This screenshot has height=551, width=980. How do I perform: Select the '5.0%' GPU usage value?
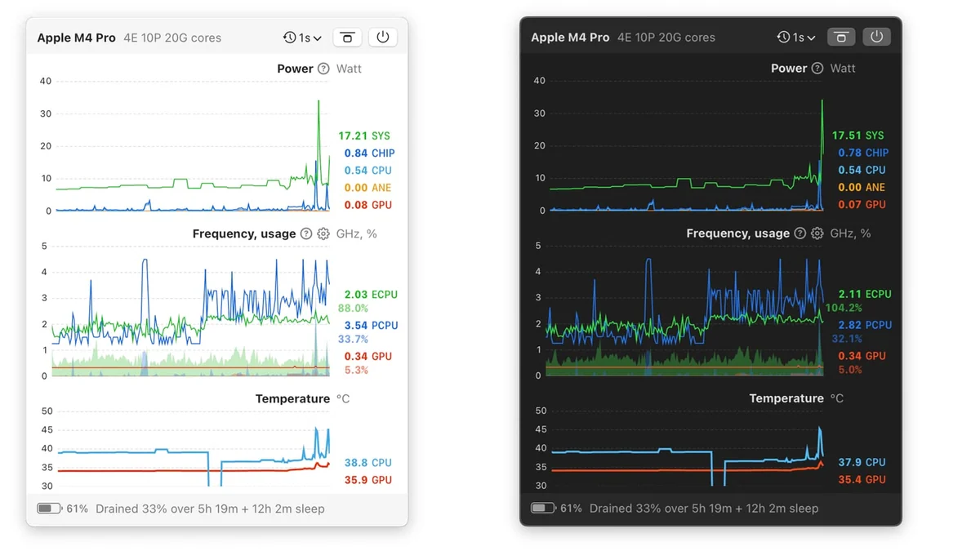850,370
